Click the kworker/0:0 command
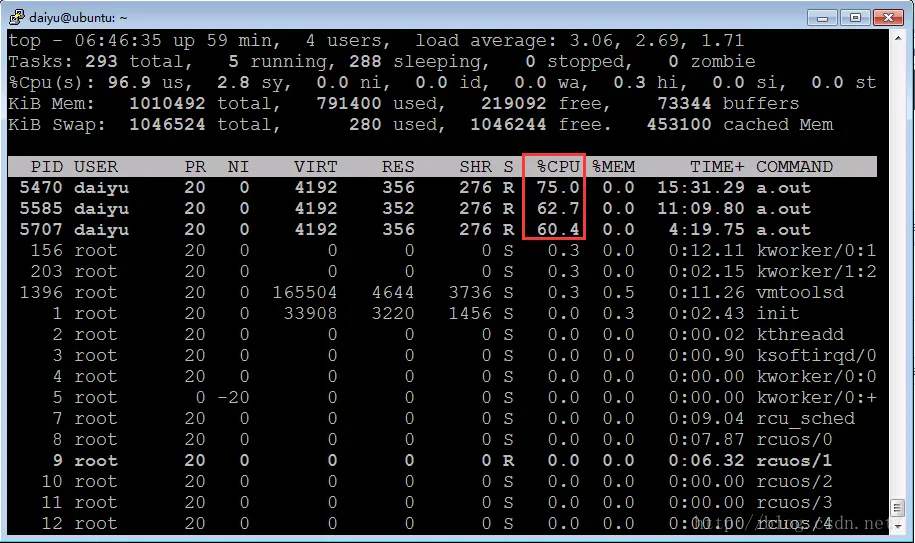This screenshot has height=543, width=915. pyautogui.click(x=816, y=377)
